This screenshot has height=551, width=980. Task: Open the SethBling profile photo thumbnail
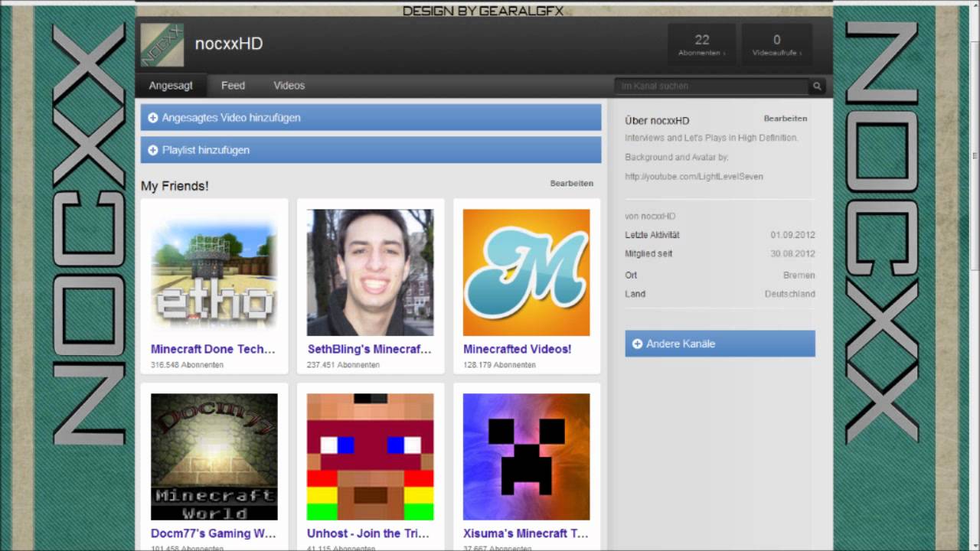[371, 272]
